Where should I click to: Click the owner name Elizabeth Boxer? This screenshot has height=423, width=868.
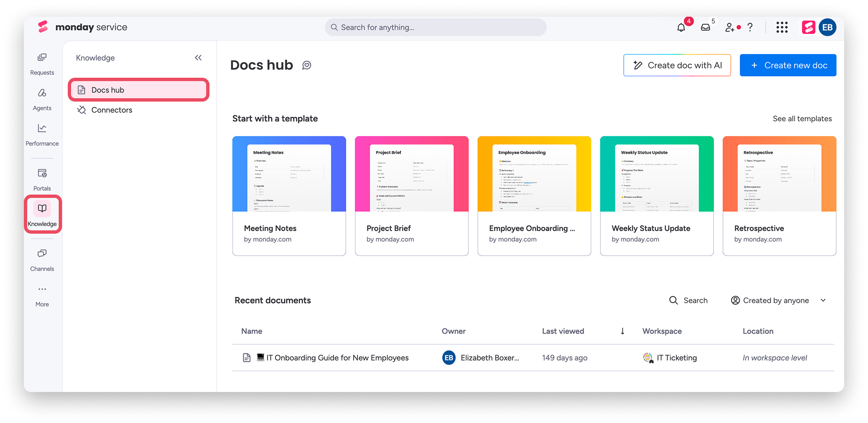click(x=490, y=358)
